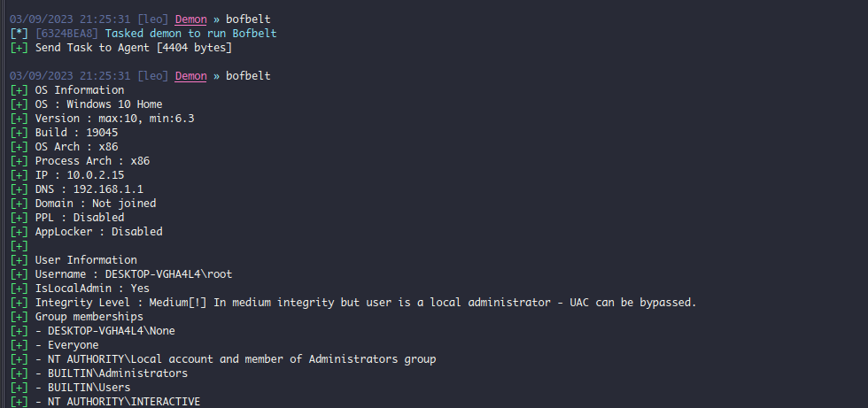Click the Domain : Not joined line
The height and width of the screenshot is (408, 868).
pos(96,204)
